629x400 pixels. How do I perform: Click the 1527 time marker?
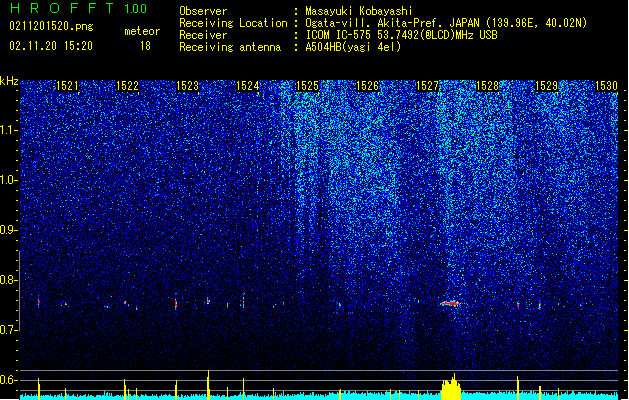tap(427, 85)
